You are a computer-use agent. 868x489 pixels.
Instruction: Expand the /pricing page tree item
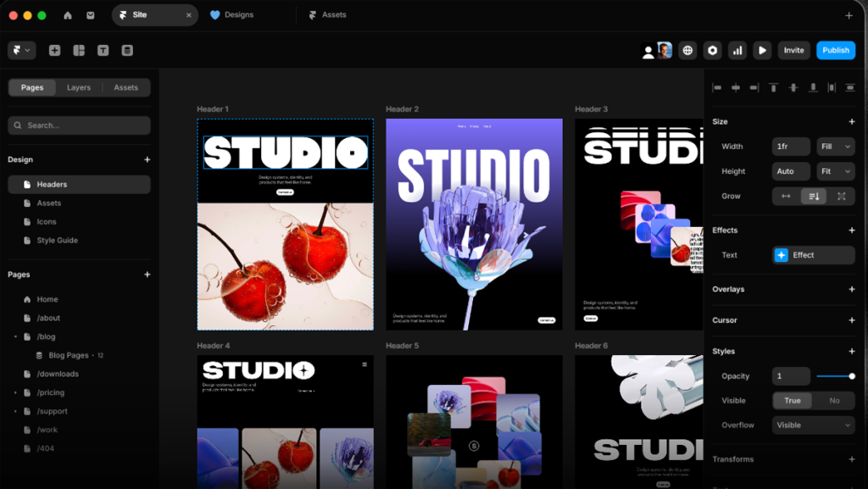tap(15, 393)
